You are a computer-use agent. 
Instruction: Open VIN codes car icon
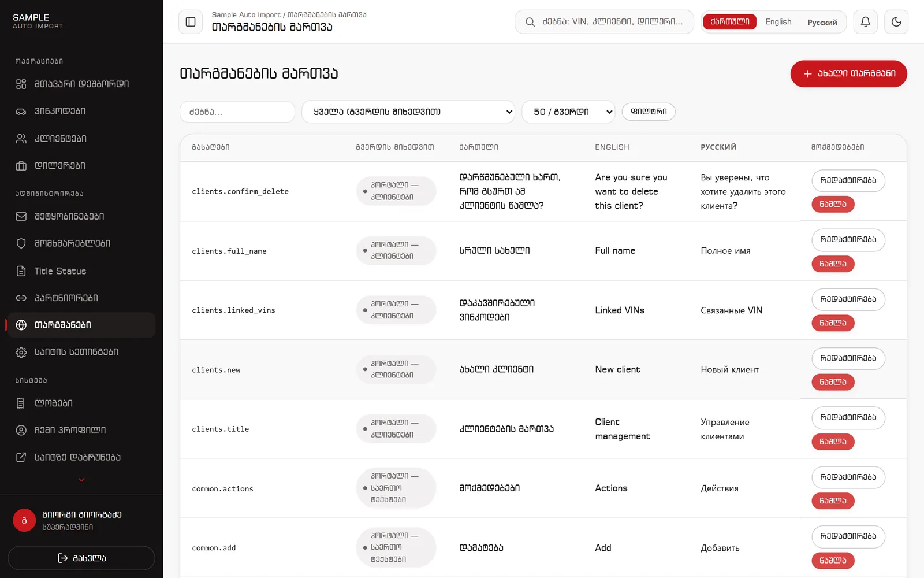point(21,111)
